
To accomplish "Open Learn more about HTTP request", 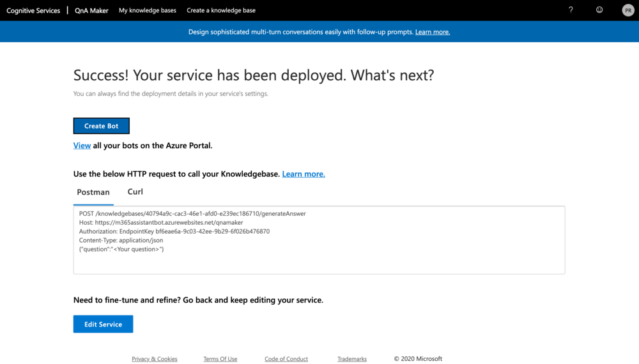I will 303,174.
